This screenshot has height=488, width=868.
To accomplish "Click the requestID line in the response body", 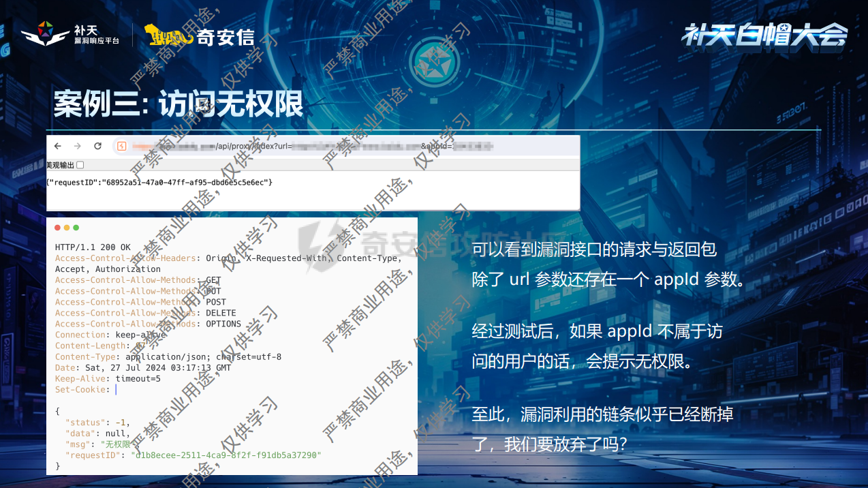I will pos(193,455).
